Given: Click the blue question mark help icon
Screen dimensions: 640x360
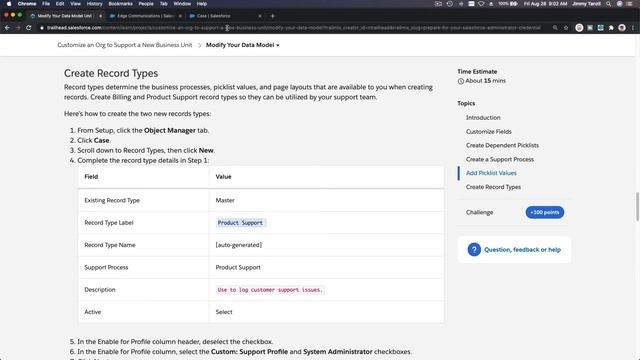Looking at the screenshot, I should pos(474,249).
